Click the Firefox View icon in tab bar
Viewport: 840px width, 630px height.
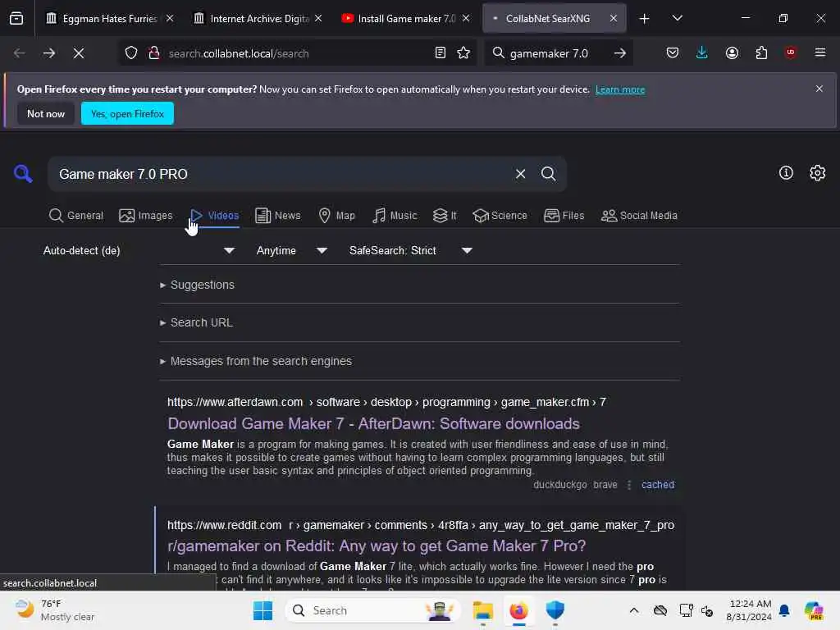pyautogui.click(x=16, y=18)
